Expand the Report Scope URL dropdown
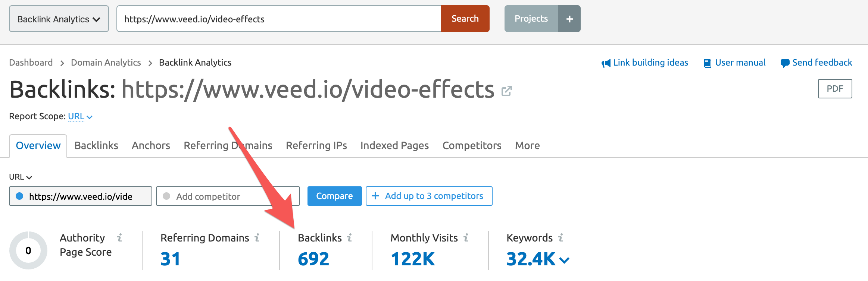Image resolution: width=868 pixels, height=281 pixels. [80, 117]
